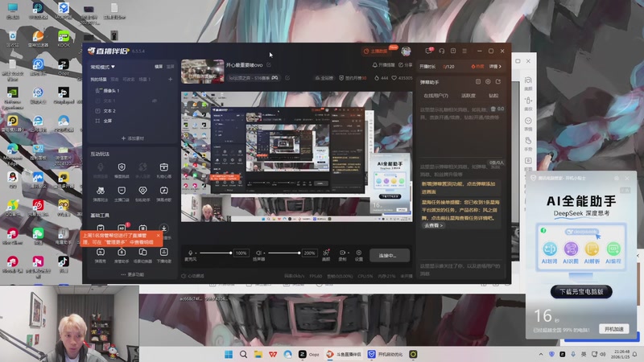Image resolution: width=644 pixels, height=362 pixels.
Task: Open the binoculars danmaku tool
Action: [x=100, y=191]
